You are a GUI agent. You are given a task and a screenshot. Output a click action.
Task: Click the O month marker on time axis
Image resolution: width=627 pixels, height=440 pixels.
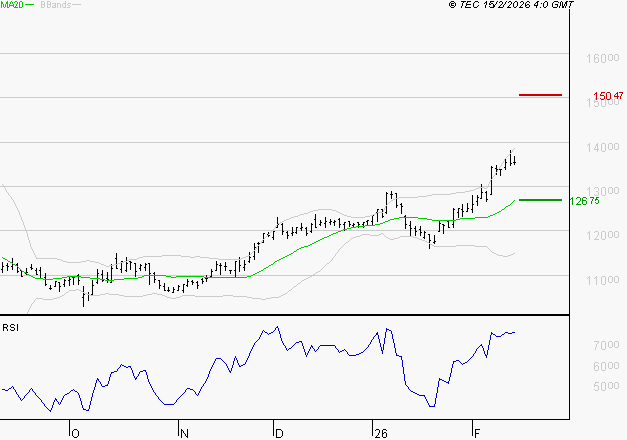[75, 433]
